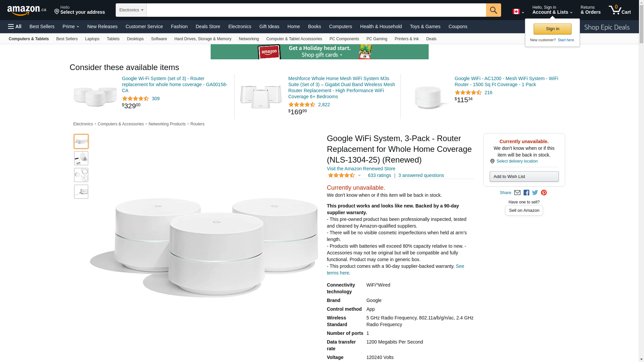Click the search magnifier button

493,10
